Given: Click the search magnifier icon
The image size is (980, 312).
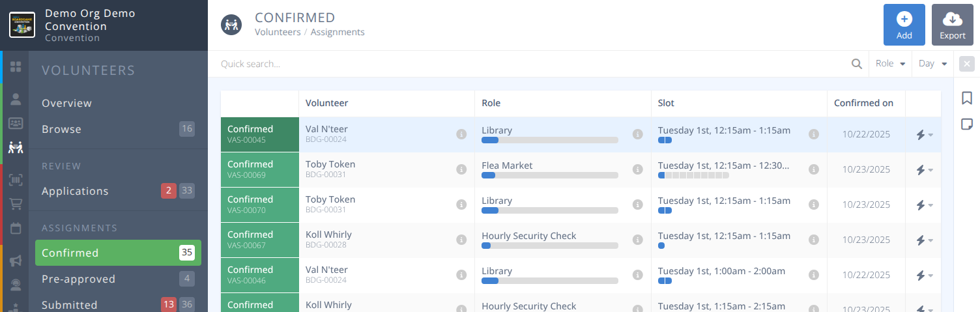Looking at the screenshot, I should pos(857,64).
